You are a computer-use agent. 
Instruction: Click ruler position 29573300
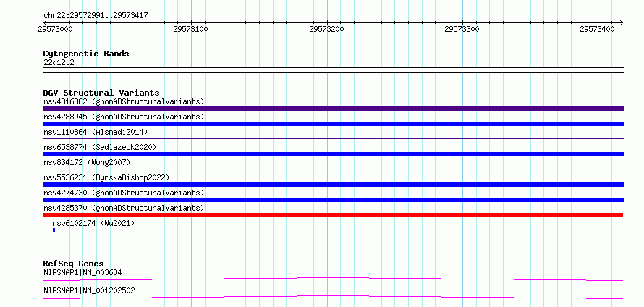pos(462,29)
